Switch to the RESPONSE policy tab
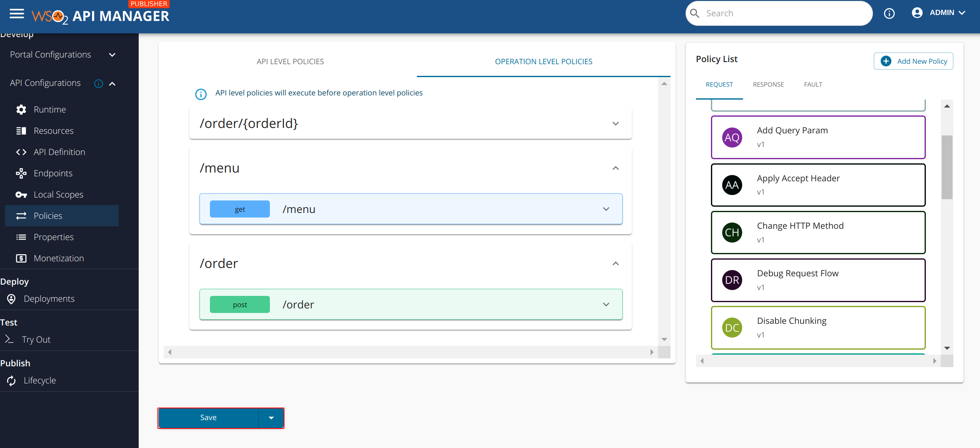980x448 pixels. coord(768,84)
